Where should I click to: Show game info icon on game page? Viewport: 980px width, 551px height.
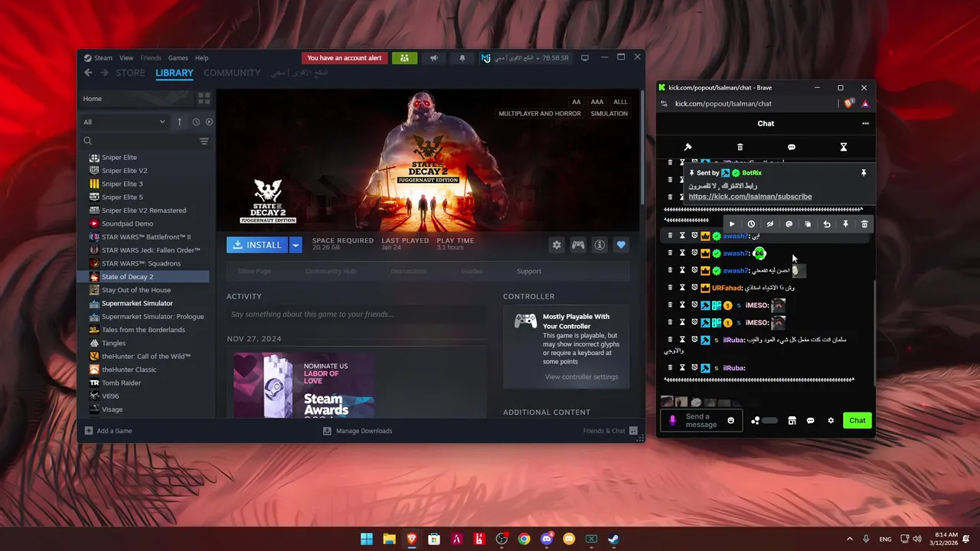tap(599, 245)
